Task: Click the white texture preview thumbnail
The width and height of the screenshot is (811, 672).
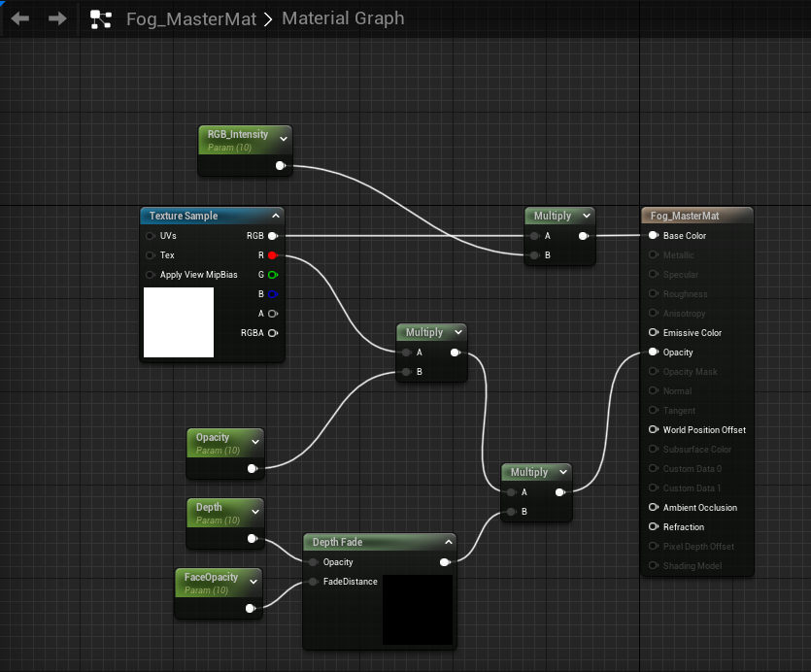Action: coord(179,321)
